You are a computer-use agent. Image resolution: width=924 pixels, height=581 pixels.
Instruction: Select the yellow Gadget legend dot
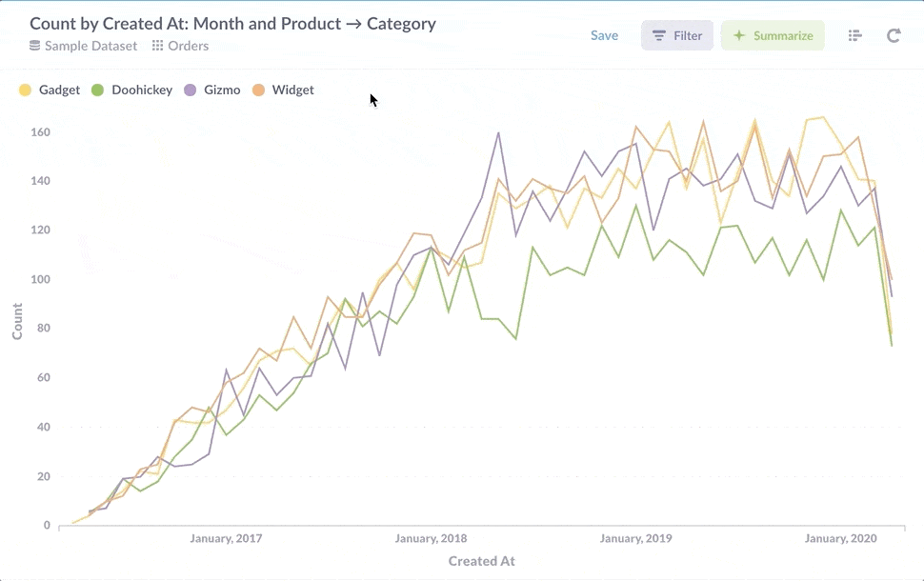(26, 90)
